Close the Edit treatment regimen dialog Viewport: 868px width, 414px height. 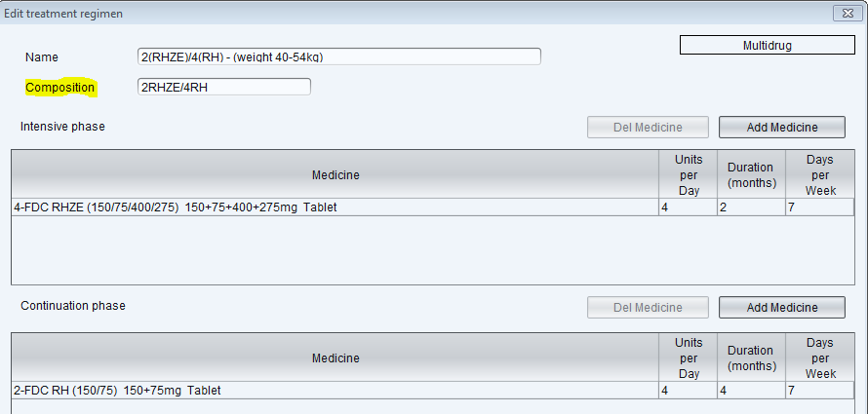[847, 14]
